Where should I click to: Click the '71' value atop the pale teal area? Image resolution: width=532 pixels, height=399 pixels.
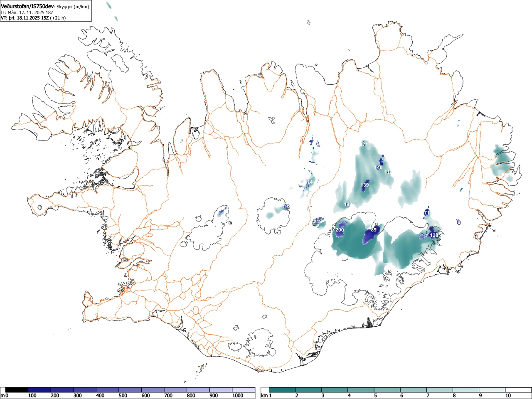pyautogui.click(x=365, y=145)
